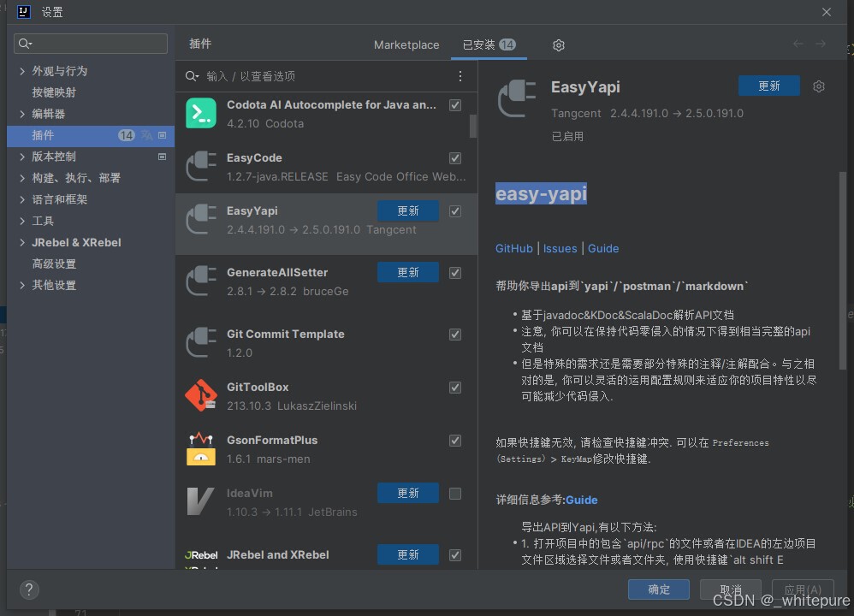Enable the IdeaVim plugin checkbox
Image resolution: width=854 pixels, height=616 pixels.
pyautogui.click(x=455, y=494)
